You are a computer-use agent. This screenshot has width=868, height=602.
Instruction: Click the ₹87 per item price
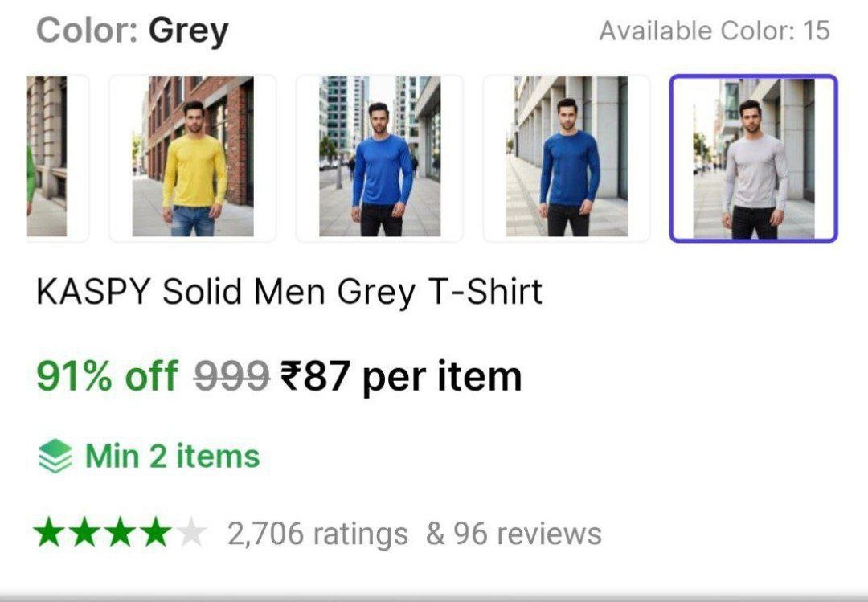click(x=400, y=376)
